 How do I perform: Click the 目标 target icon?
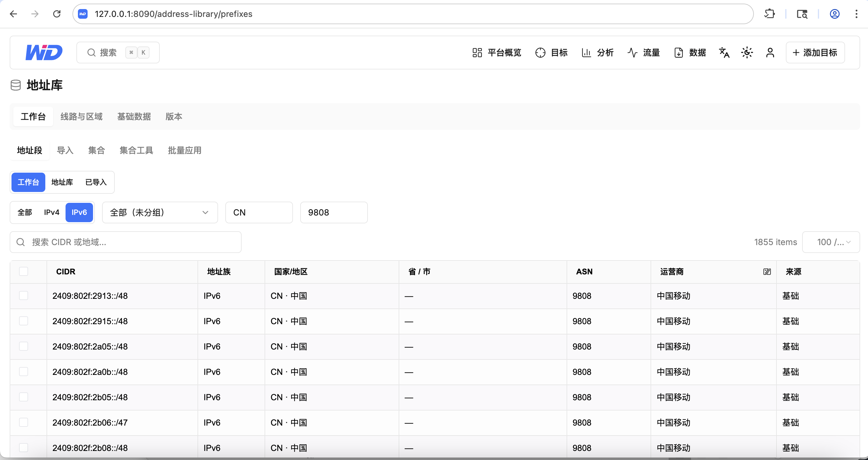(x=540, y=53)
